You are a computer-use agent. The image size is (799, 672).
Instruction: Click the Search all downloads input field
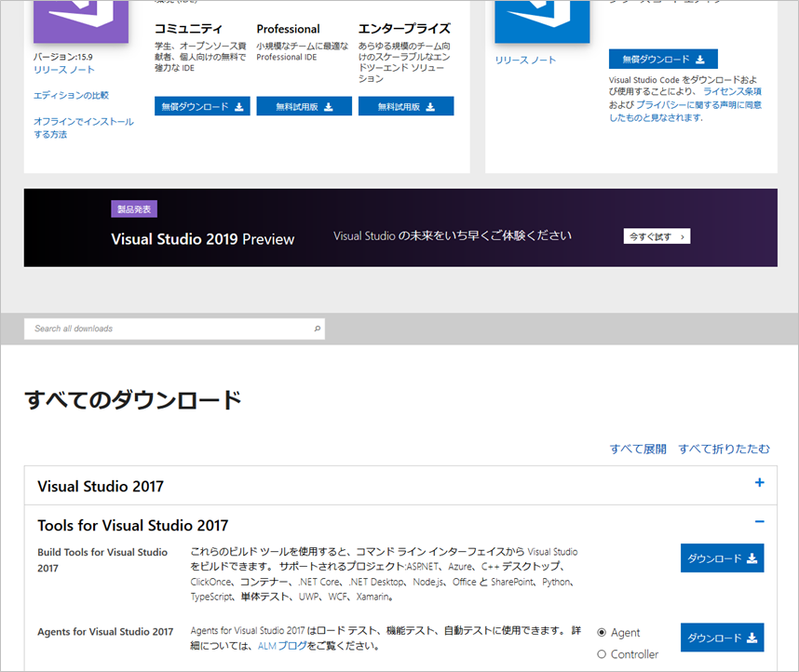pos(140,329)
